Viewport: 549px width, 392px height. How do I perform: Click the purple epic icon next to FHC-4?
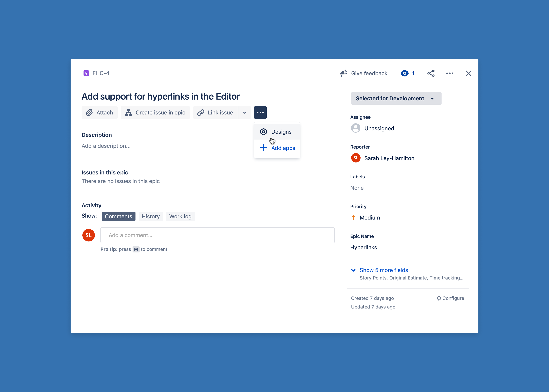tap(86, 73)
